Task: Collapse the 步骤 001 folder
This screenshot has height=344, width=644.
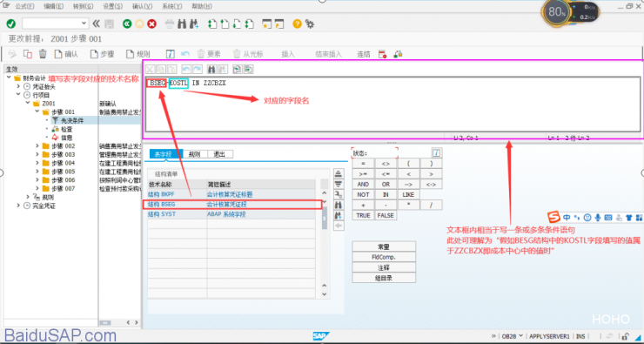Action: click(37, 111)
